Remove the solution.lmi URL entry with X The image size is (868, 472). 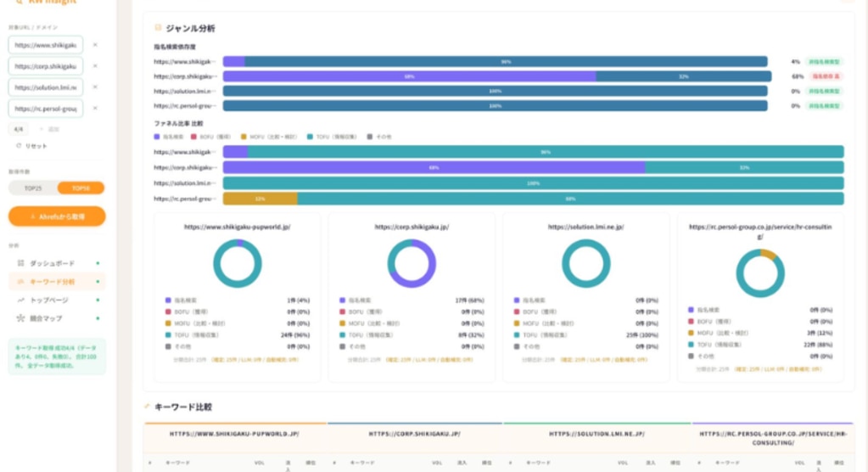[95, 87]
